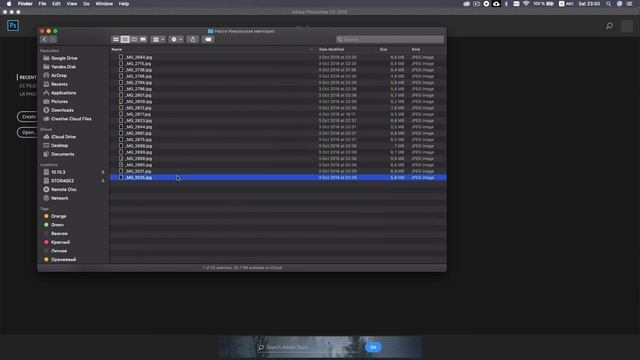The width and height of the screenshot is (640, 360).
Task: Click Open button in Photoshop
Action: point(28,132)
